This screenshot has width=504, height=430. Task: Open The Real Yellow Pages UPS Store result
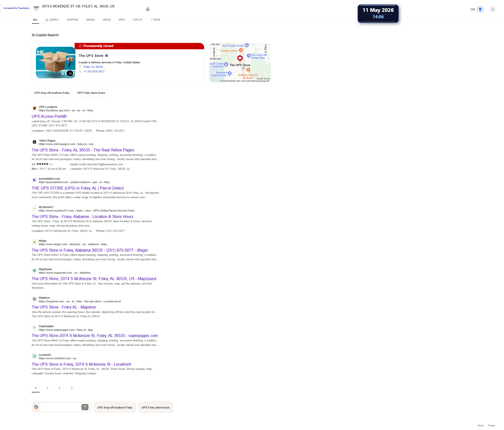83,150
